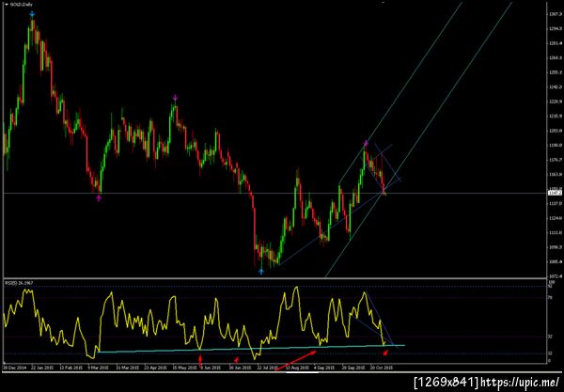Click the 13 Feb 2015 date label

(x=71, y=368)
